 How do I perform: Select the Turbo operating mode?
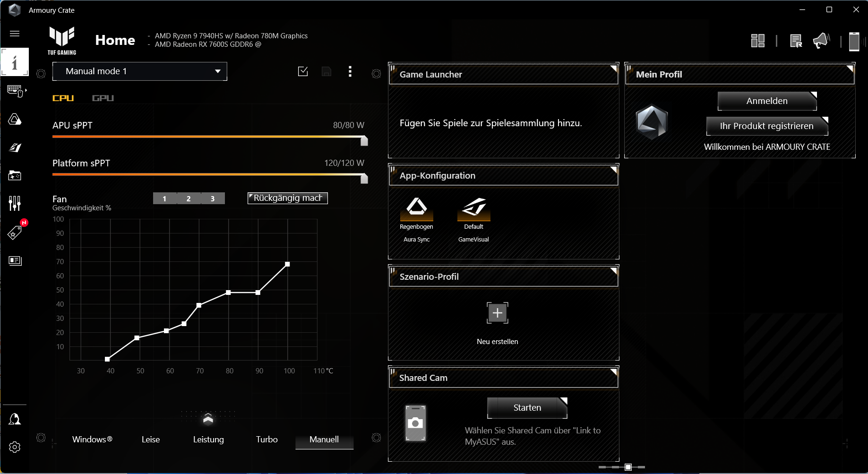coord(267,440)
